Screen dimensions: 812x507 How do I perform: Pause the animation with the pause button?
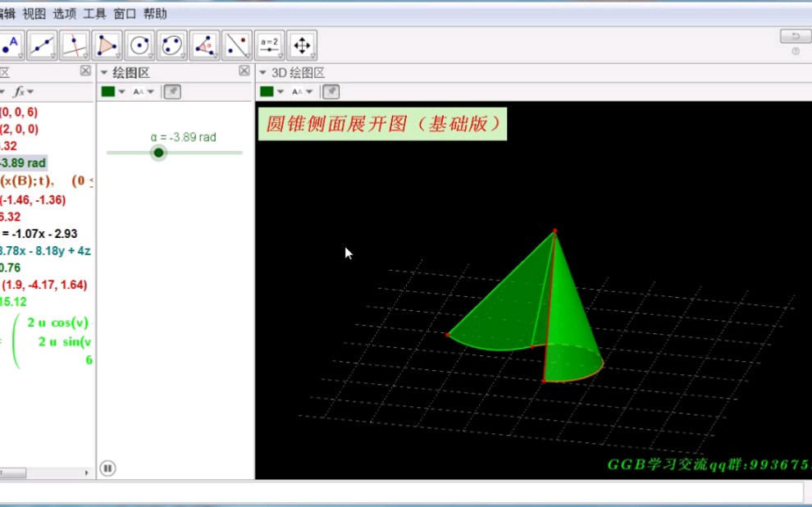(x=107, y=467)
